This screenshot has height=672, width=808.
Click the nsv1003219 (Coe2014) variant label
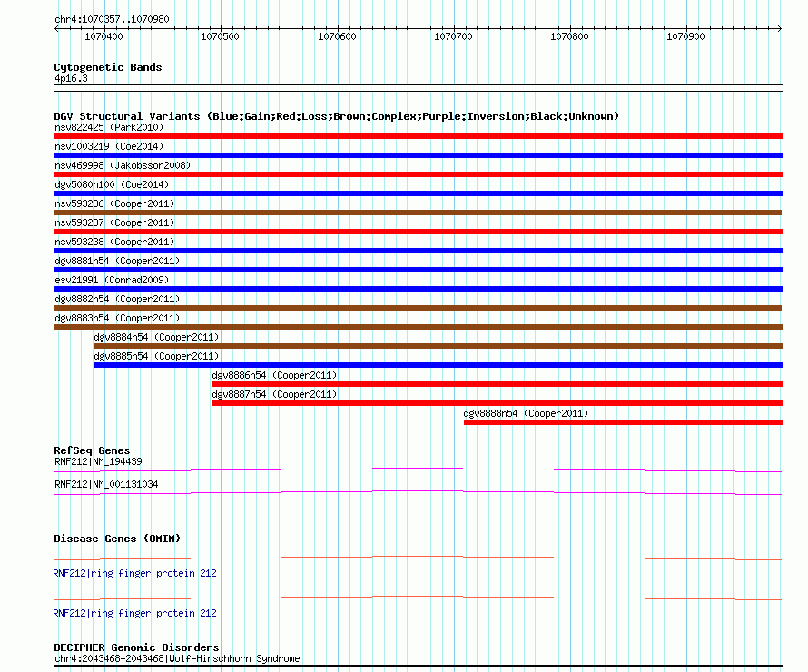point(109,146)
